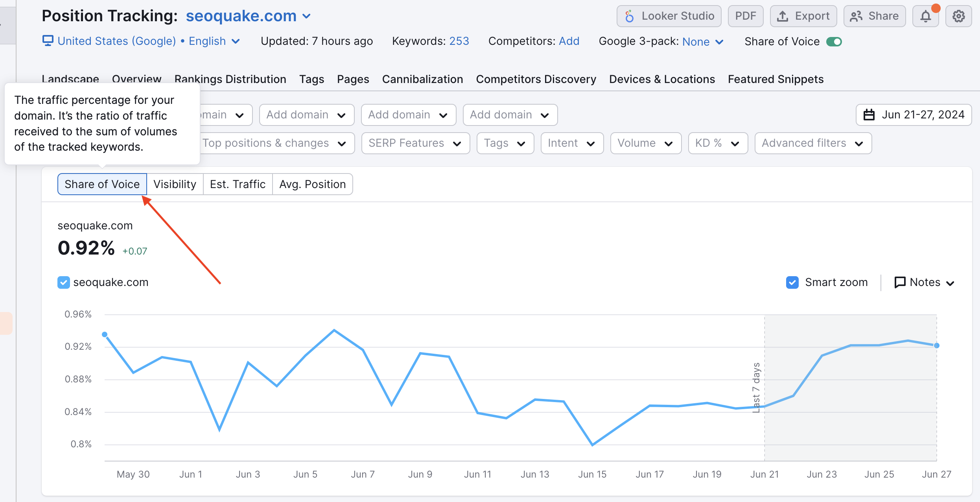Open the last Add domain dropdown

point(510,115)
